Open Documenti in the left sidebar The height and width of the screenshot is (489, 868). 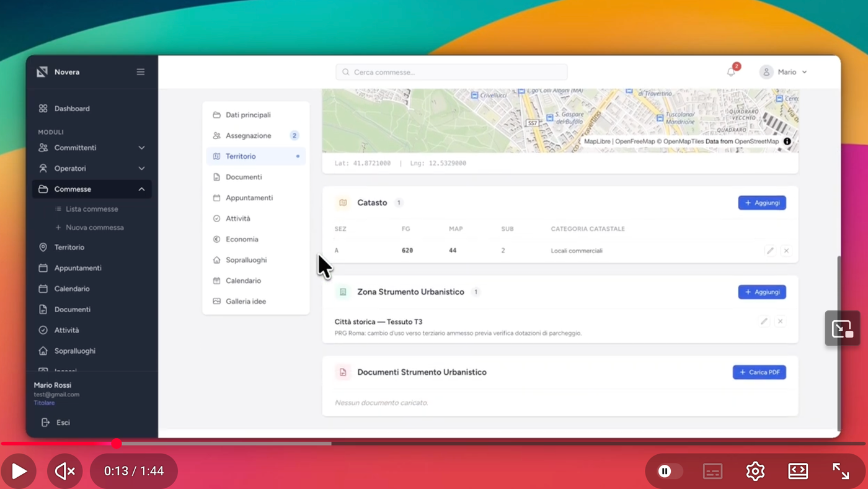(92, 309)
